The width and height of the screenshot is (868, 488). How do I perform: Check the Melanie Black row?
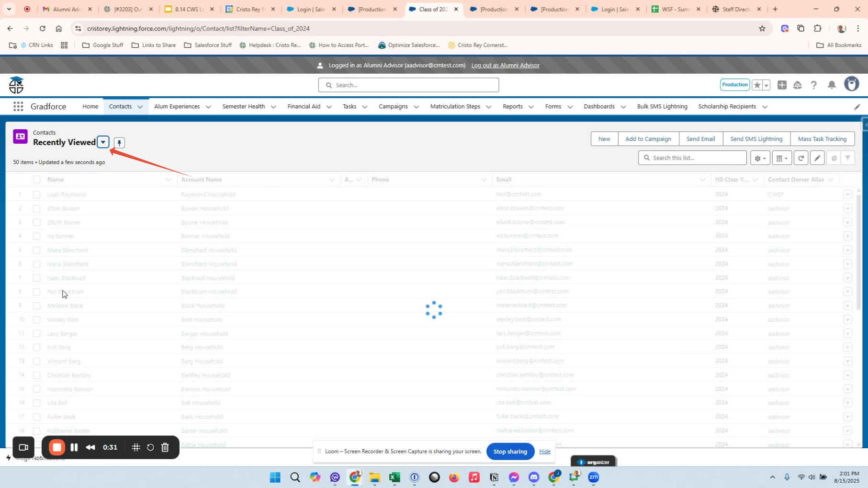coord(36,306)
